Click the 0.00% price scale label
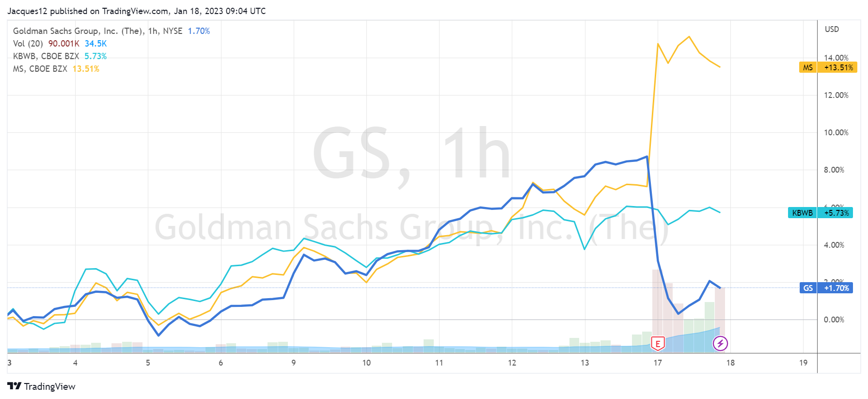 click(834, 319)
